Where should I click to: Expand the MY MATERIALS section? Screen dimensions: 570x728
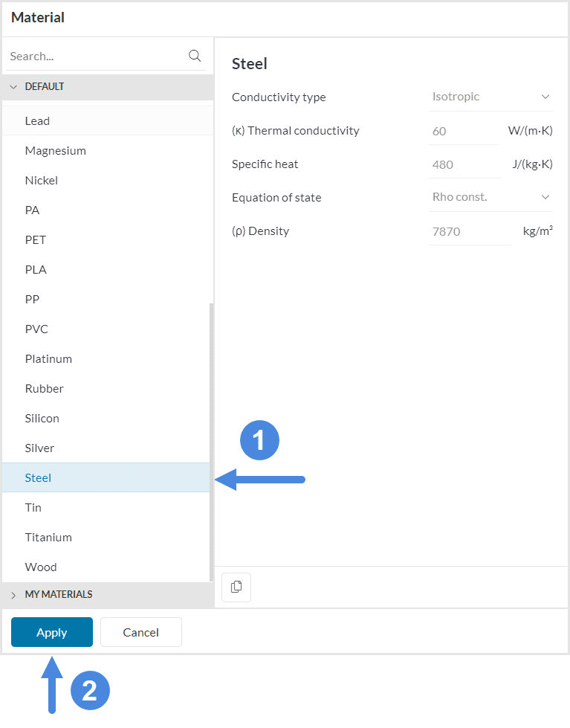(13, 595)
